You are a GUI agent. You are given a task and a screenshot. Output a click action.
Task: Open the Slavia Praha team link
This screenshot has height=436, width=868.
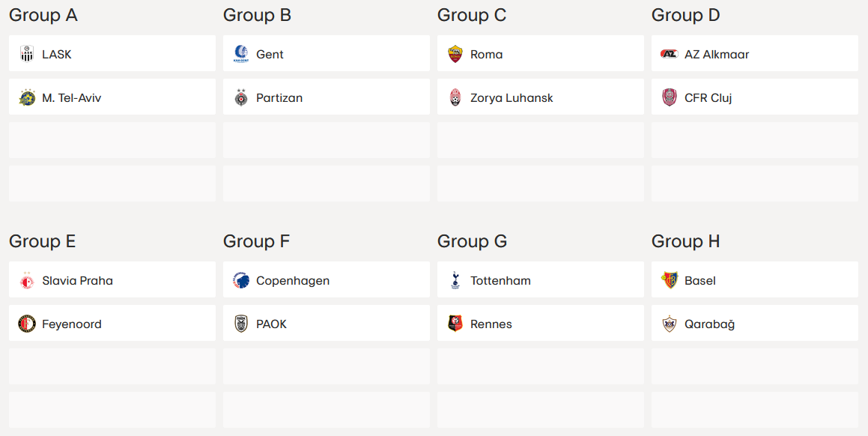click(x=77, y=280)
